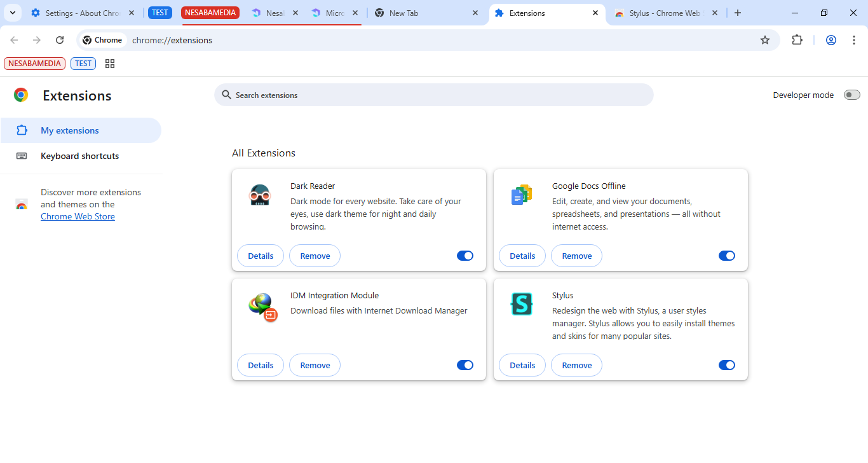Viewport: 868px width, 463px height.
Task: Disable the Dark Reader extension toggle
Action: click(x=465, y=256)
